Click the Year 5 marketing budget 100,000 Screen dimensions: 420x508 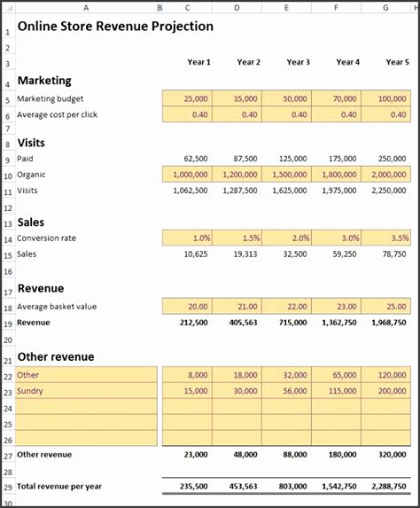[x=386, y=98]
